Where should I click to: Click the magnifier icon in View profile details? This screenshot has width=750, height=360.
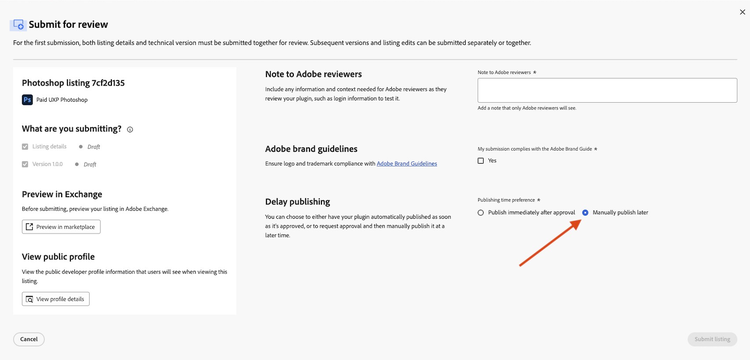click(29, 299)
